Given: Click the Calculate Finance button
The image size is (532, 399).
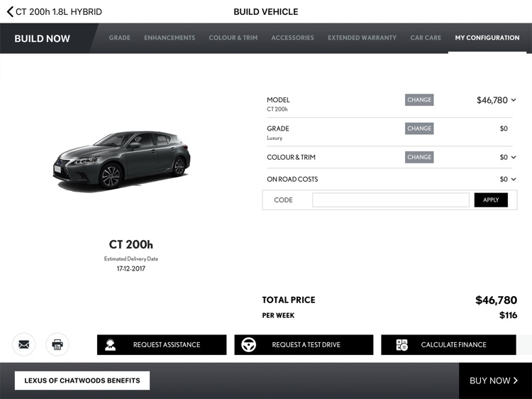Looking at the screenshot, I should click(448, 344).
